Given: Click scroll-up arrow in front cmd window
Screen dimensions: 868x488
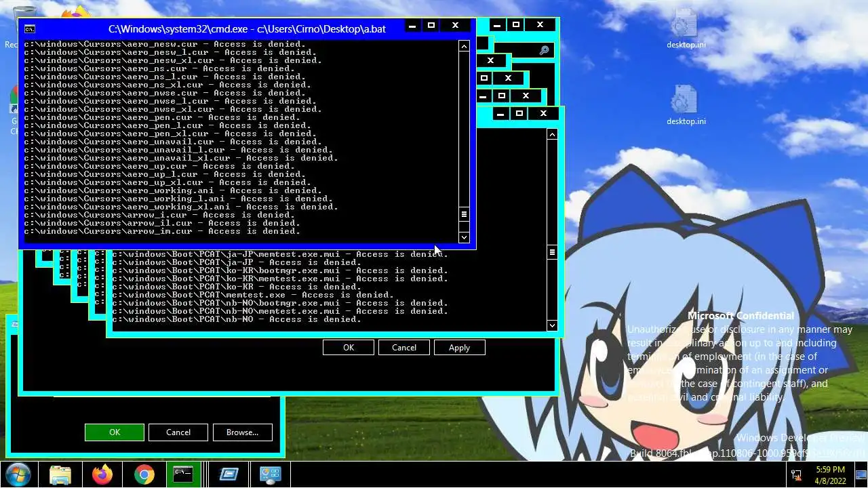Looking at the screenshot, I should (464, 46).
